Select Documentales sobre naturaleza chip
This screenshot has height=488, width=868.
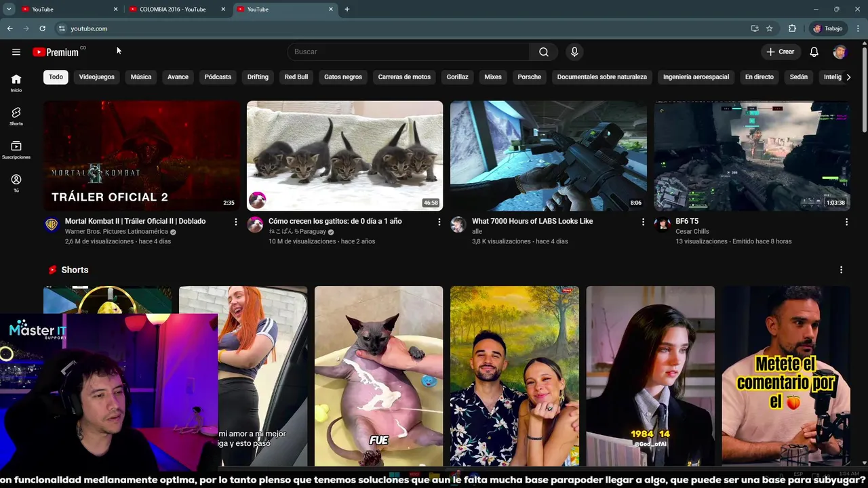(x=602, y=77)
